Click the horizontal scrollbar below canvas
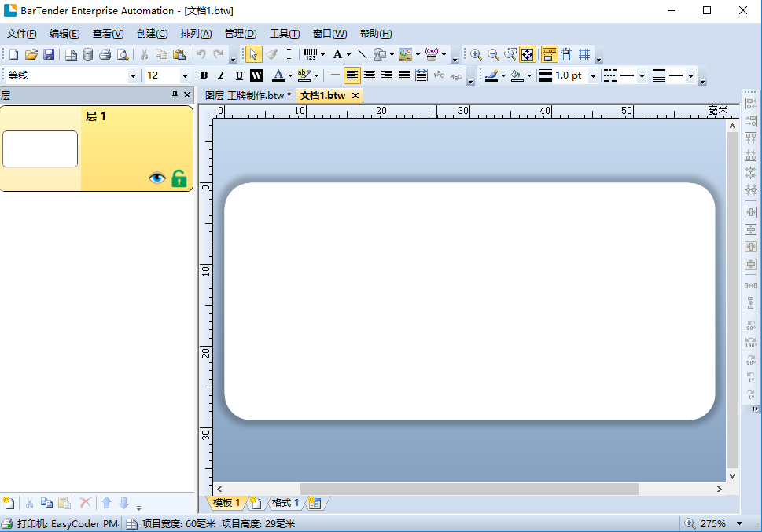This screenshot has width=762, height=532. (x=469, y=489)
